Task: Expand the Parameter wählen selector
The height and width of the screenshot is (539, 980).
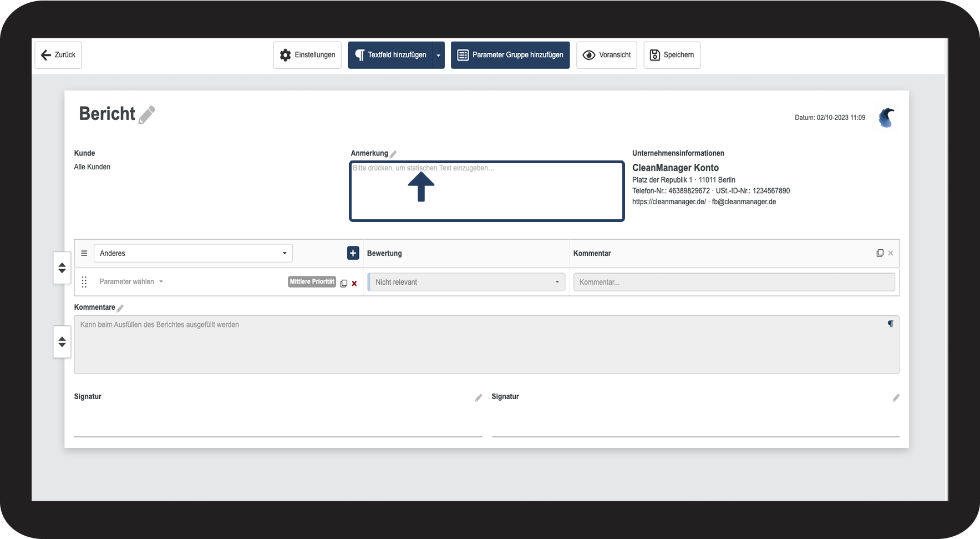Action: click(x=131, y=281)
